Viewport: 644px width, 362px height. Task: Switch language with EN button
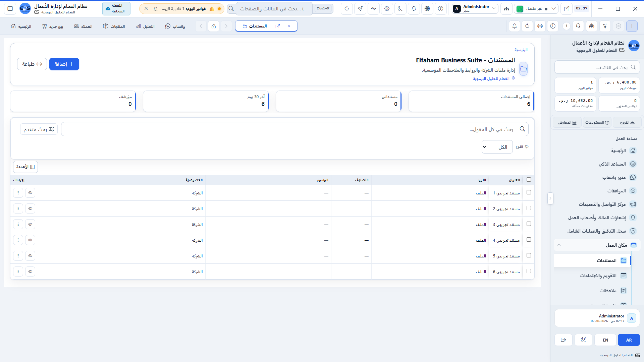tap(605, 340)
